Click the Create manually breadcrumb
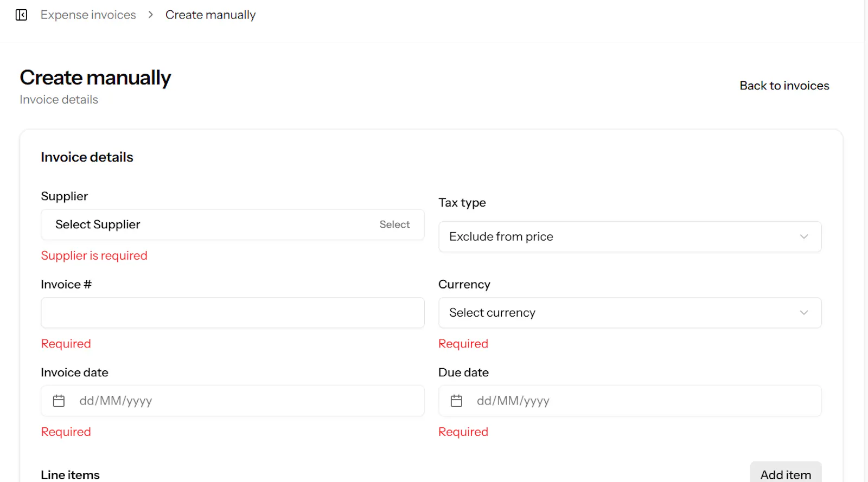This screenshot has width=868, height=482. pos(210,15)
